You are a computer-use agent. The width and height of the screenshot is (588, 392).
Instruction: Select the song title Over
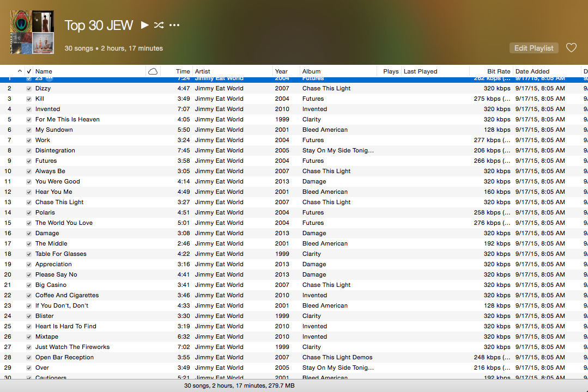(x=42, y=367)
